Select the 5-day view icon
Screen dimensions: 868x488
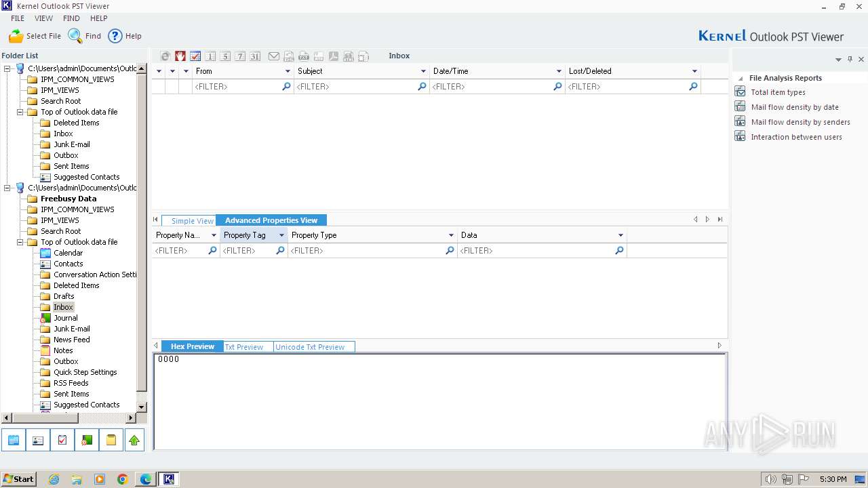[225, 56]
